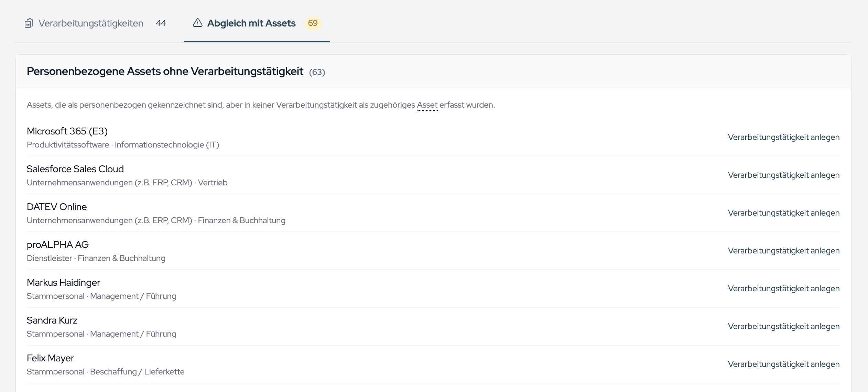
Task: Click the warning triangle icon in the Abgleich tab
Action: click(x=198, y=23)
